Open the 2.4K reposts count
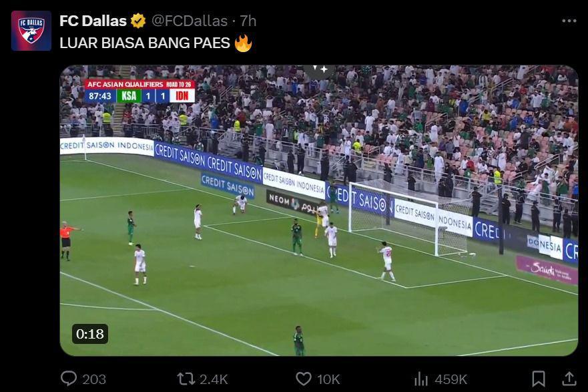The image size is (588, 392). [x=214, y=379]
